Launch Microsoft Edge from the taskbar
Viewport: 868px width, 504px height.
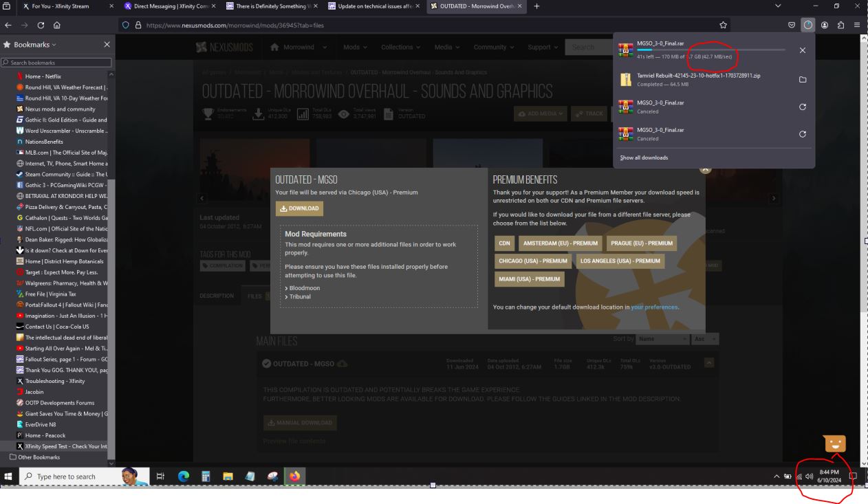183,476
